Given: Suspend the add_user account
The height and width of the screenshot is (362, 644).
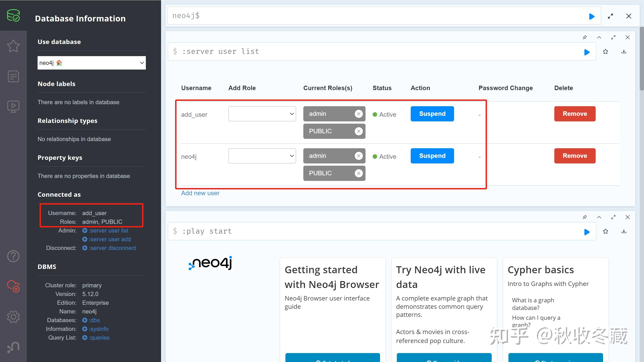Looking at the screenshot, I should coord(432,114).
